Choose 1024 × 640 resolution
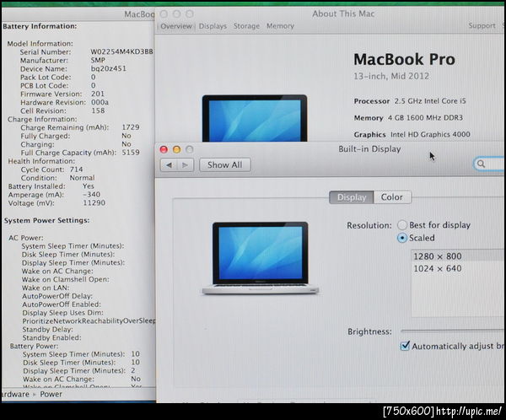 (458, 268)
